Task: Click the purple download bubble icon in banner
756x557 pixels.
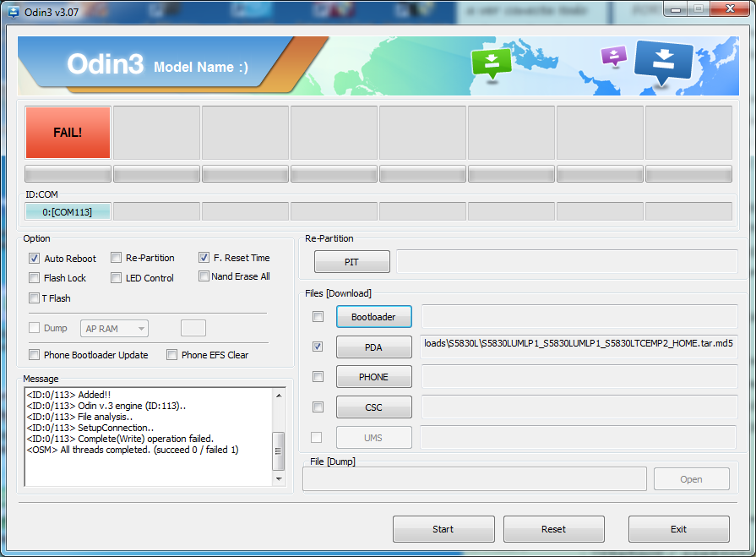Action: (613, 56)
